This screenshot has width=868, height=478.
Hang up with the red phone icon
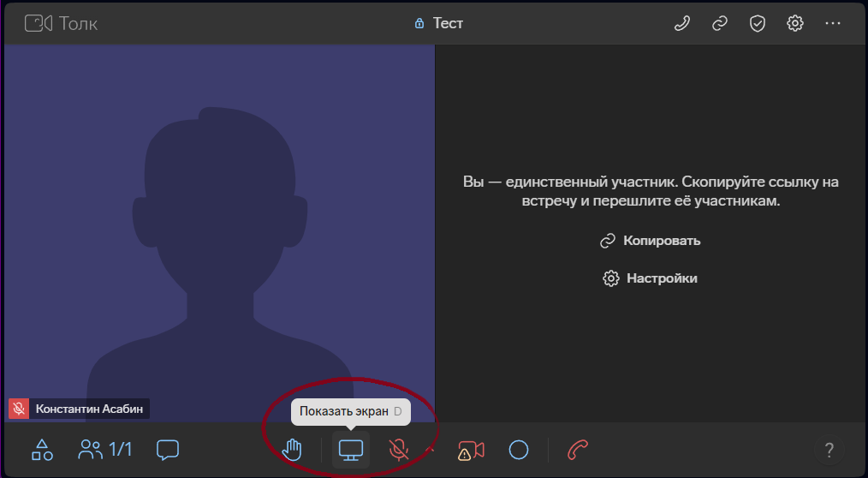click(577, 450)
